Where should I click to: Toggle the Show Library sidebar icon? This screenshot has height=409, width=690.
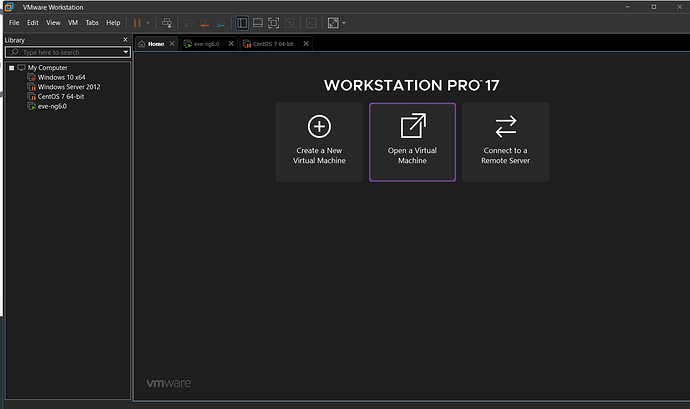[242, 23]
